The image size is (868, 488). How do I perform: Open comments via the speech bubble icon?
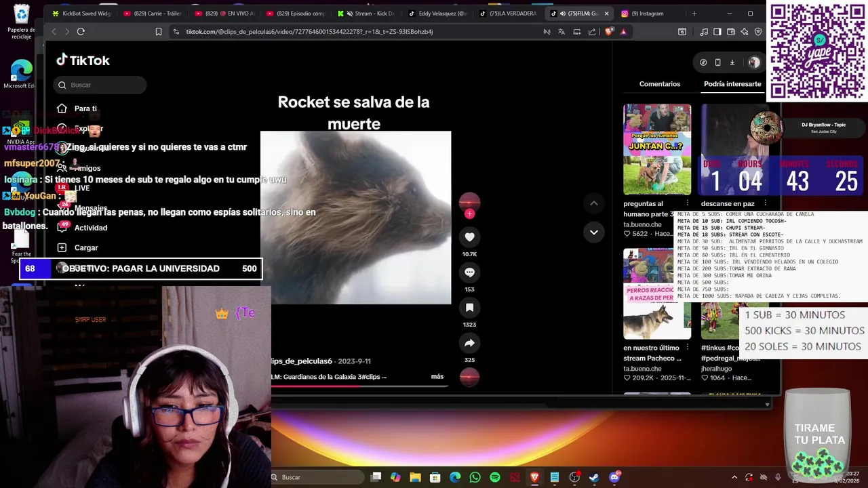click(x=469, y=272)
